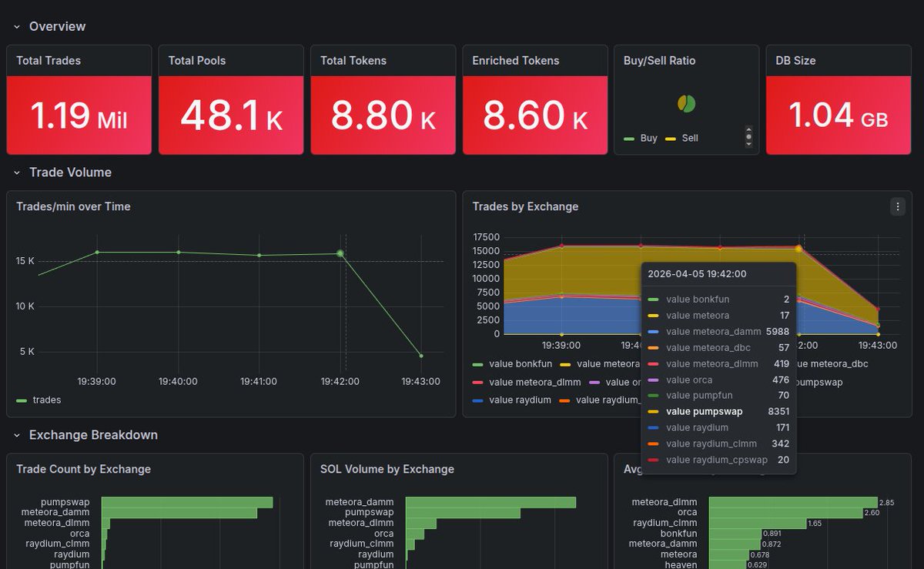Click tooltip row value pumpswap 8351

[718, 411]
